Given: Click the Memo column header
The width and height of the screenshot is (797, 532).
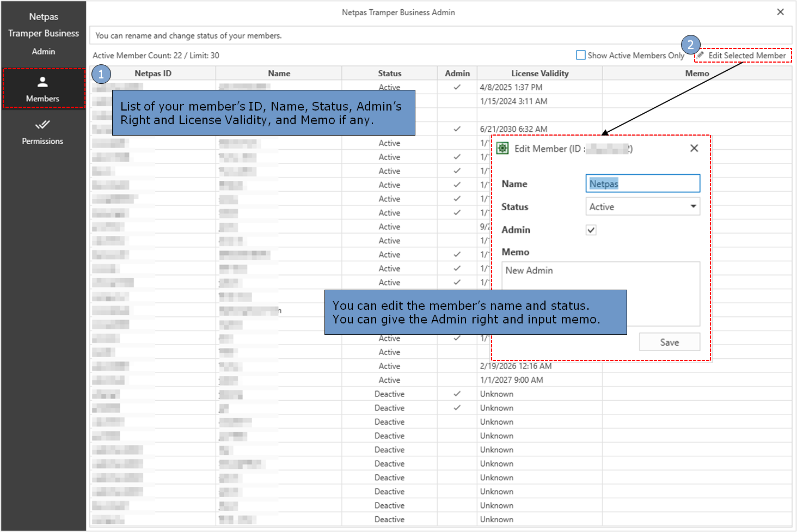Looking at the screenshot, I should click(697, 74).
